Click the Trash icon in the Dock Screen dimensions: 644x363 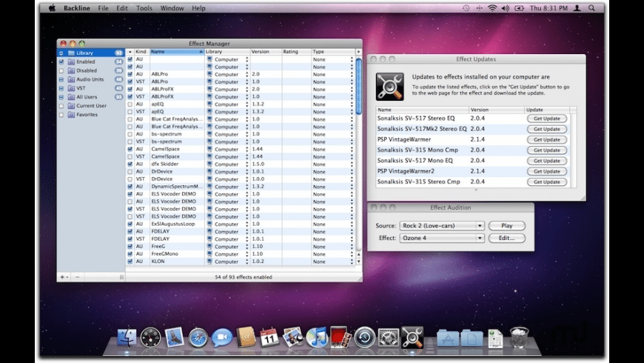coord(519,338)
